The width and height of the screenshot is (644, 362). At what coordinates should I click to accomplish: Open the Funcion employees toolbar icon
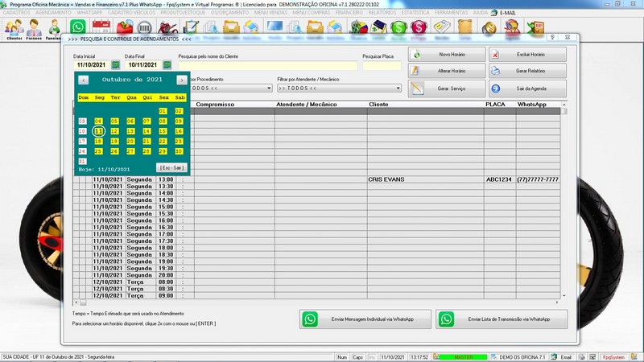pyautogui.click(x=53, y=29)
